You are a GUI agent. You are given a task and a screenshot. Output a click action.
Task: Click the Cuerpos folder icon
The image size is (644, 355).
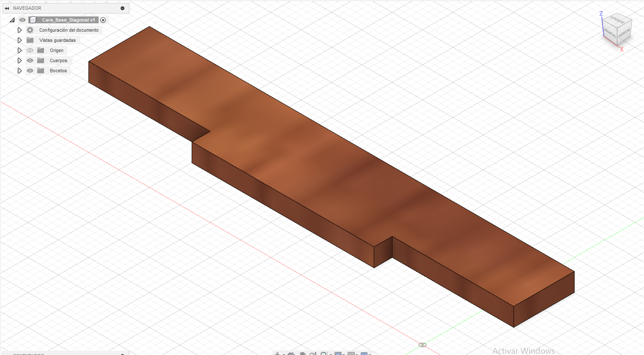click(x=41, y=60)
